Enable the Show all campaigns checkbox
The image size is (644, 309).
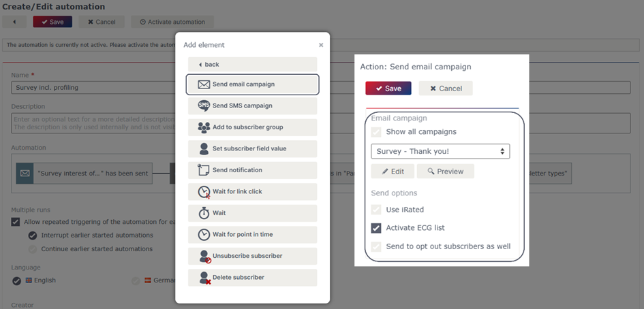point(375,132)
